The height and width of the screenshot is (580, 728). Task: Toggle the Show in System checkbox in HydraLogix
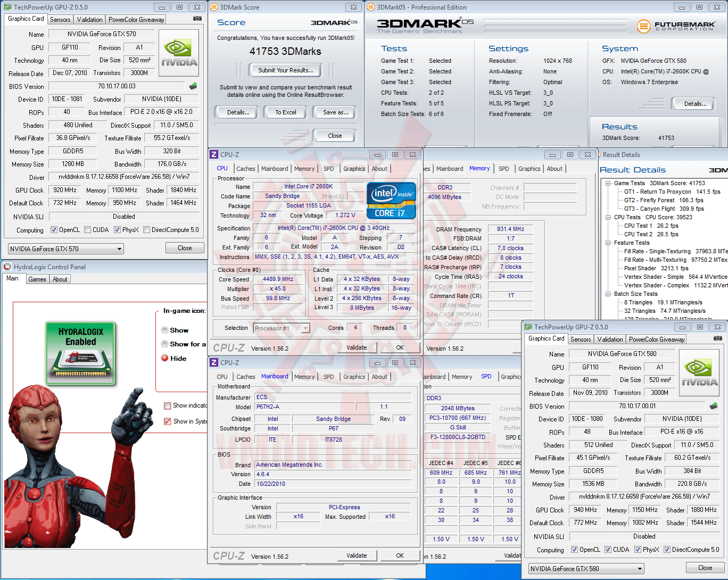pyautogui.click(x=168, y=421)
